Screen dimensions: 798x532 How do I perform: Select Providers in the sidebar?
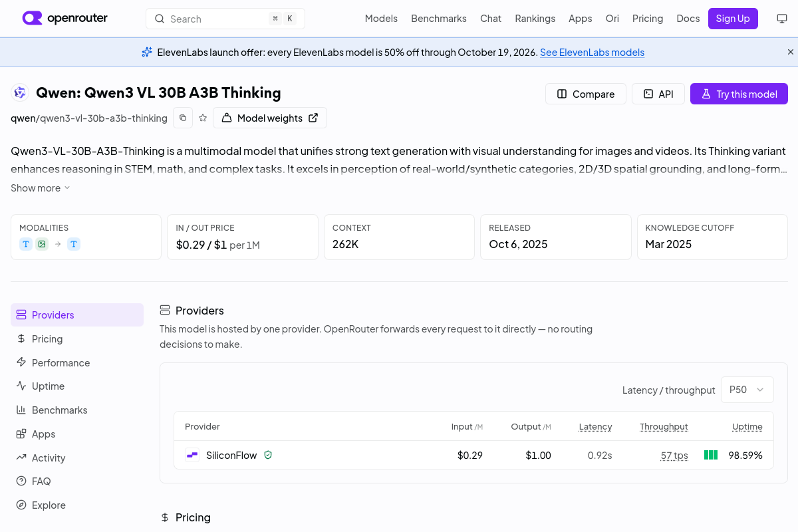pyautogui.click(x=77, y=315)
